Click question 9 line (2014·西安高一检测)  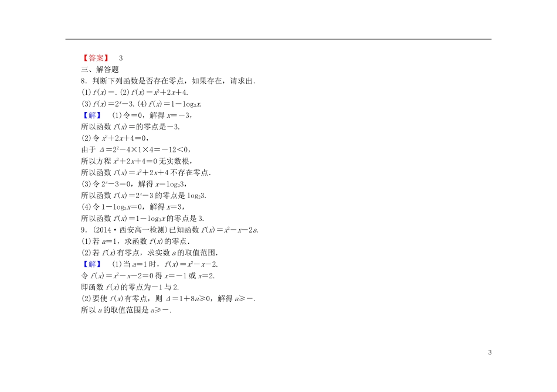tap(169, 230)
